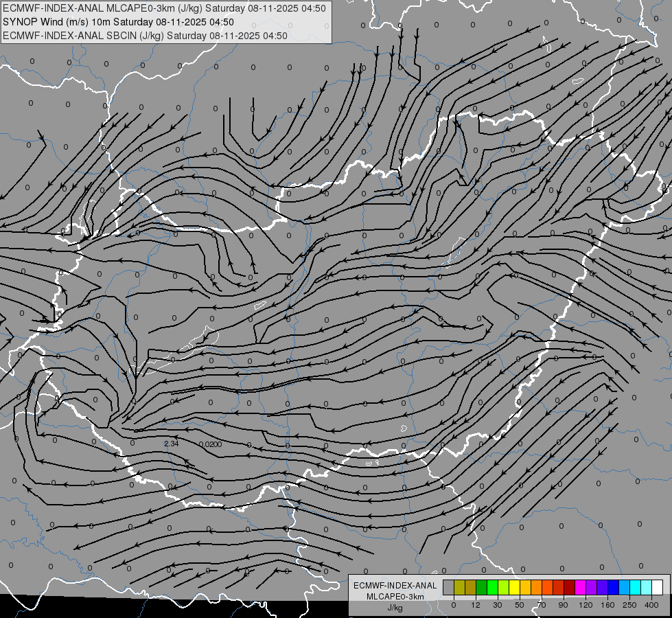Click the legend scale label '30'
672x618 pixels.
(x=498, y=605)
